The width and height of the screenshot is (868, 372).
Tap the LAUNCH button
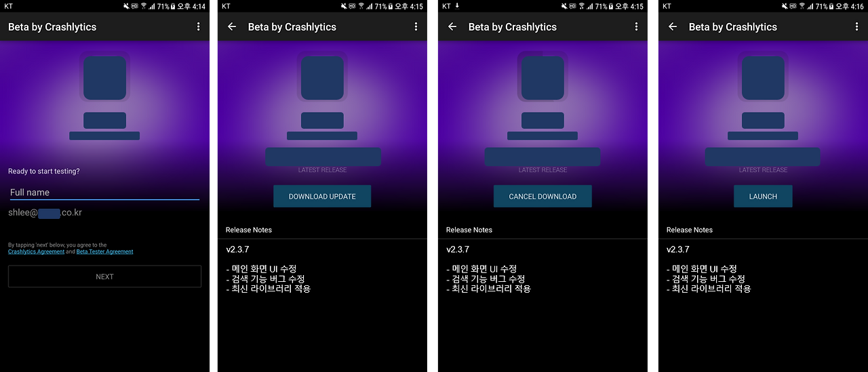pyautogui.click(x=763, y=197)
